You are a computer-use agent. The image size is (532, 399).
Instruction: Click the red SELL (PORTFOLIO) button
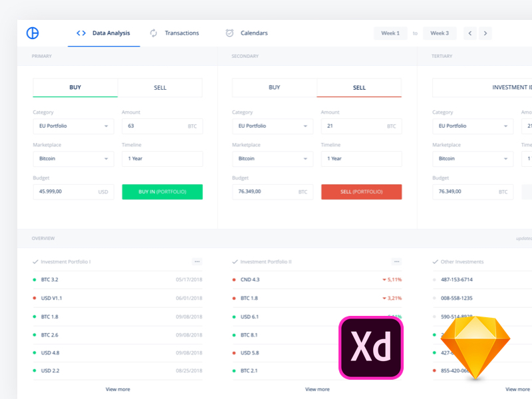(361, 192)
